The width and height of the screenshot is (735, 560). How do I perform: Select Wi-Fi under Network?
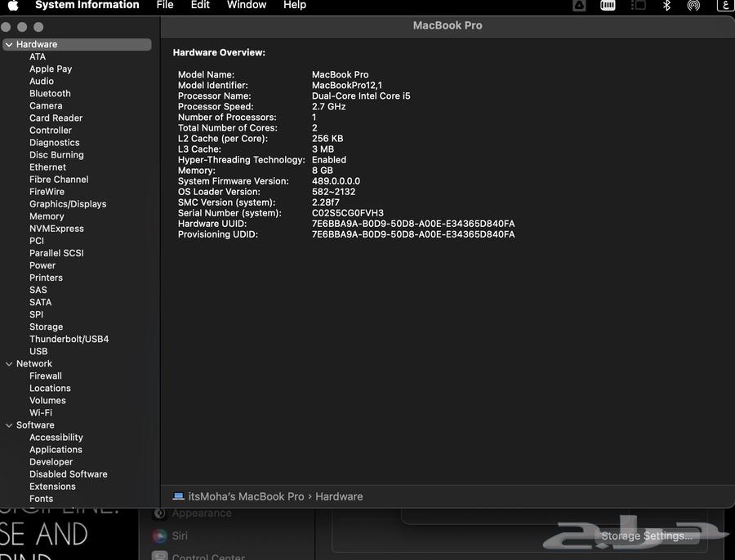click(41, 413)
